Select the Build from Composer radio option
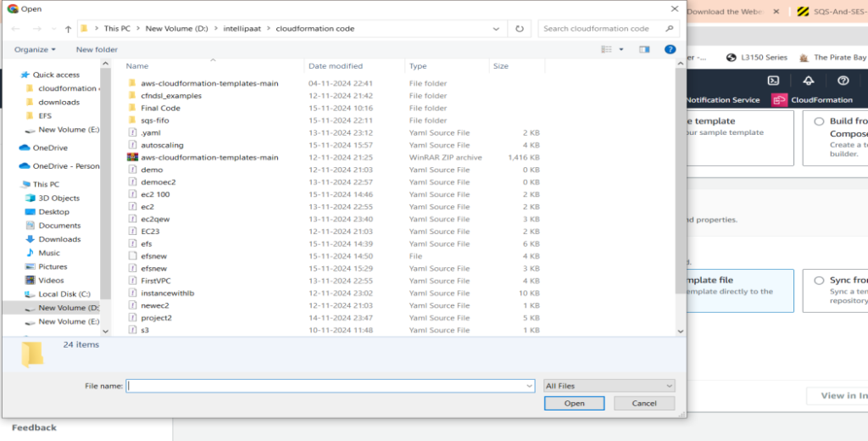The height and width of the screenshot is (441, 868). coord(819,121)
